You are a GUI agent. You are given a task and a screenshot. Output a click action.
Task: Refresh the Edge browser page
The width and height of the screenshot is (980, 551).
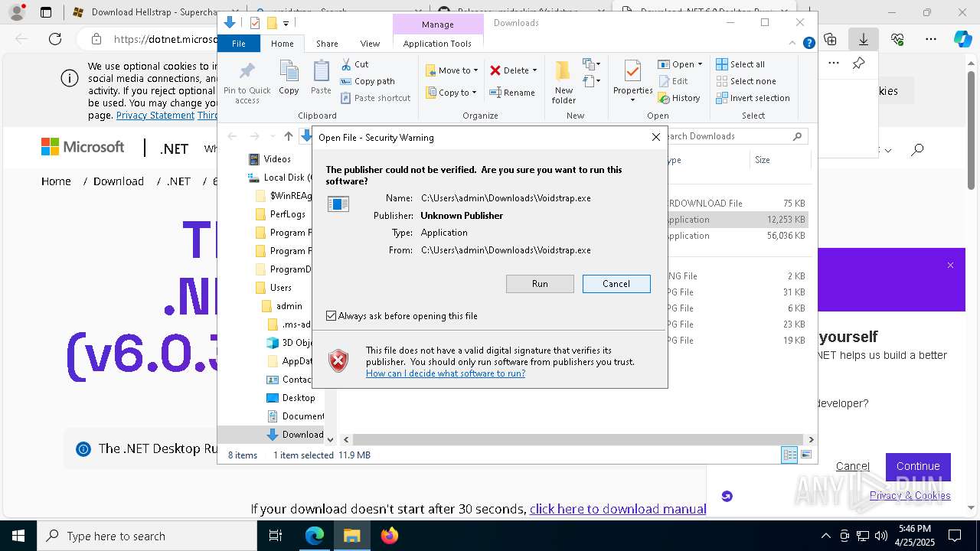pyautogui.click(x=55, y=39)
